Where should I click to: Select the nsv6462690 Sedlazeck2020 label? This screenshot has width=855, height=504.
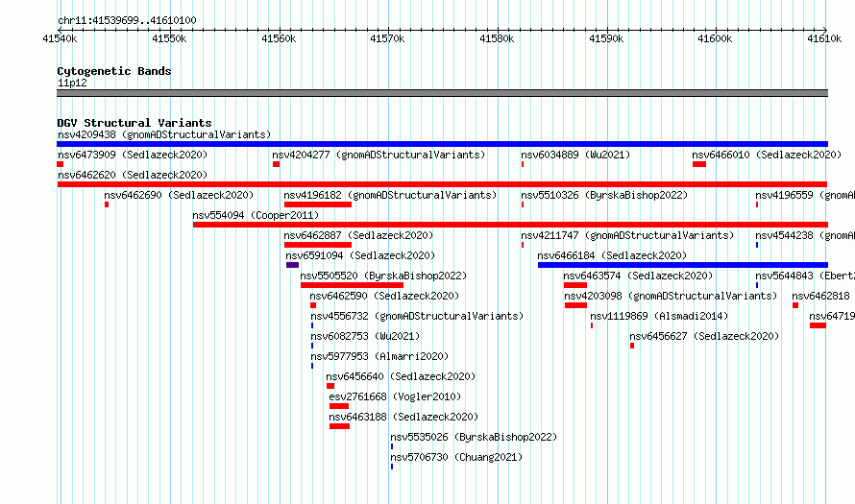[x=179, y=195]
